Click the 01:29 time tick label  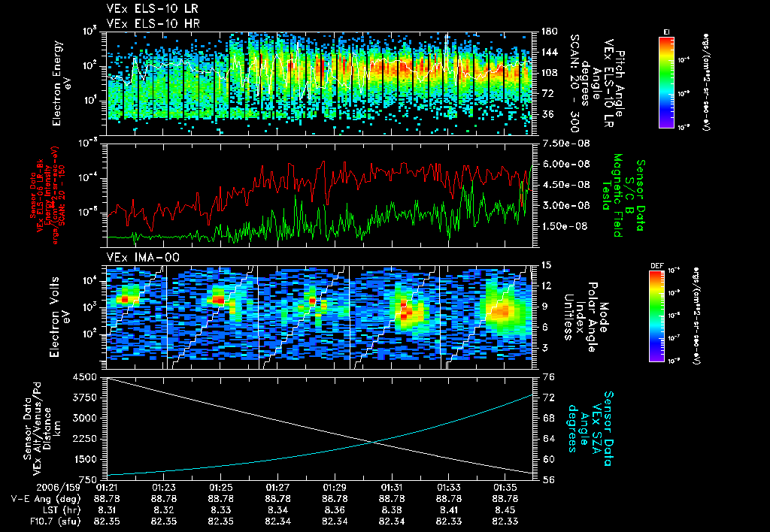point(335,488)
